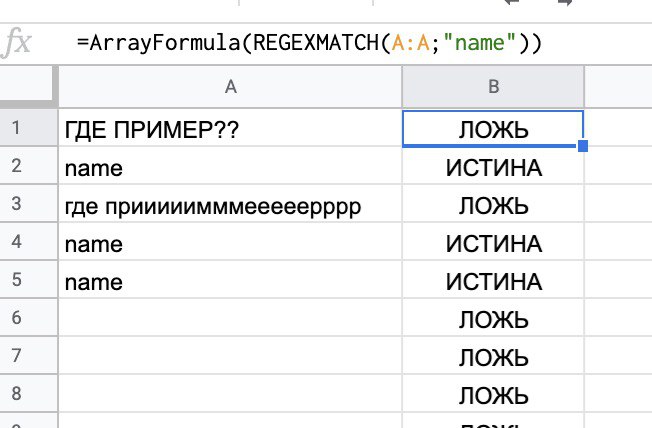The height and width of the screenshot is (428, 652).
Task: Click the active cell B1 showing ЛОЖЬ
Action: [492, 129]
